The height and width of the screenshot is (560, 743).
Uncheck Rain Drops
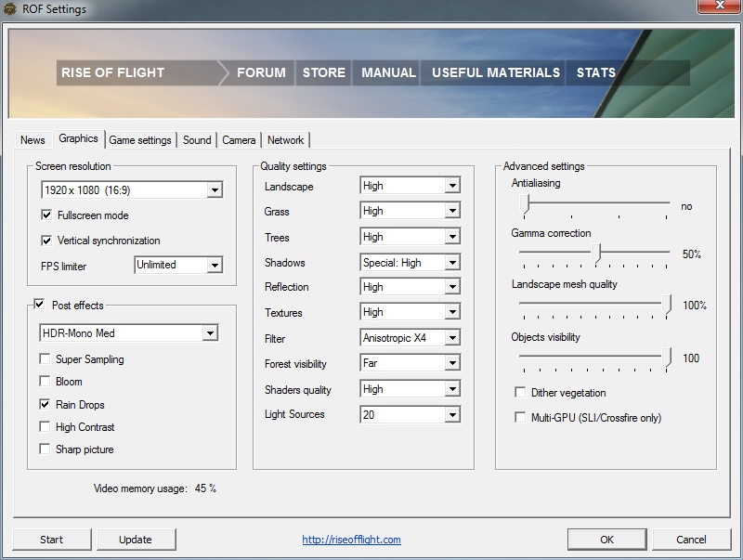[x=45, y=404]
